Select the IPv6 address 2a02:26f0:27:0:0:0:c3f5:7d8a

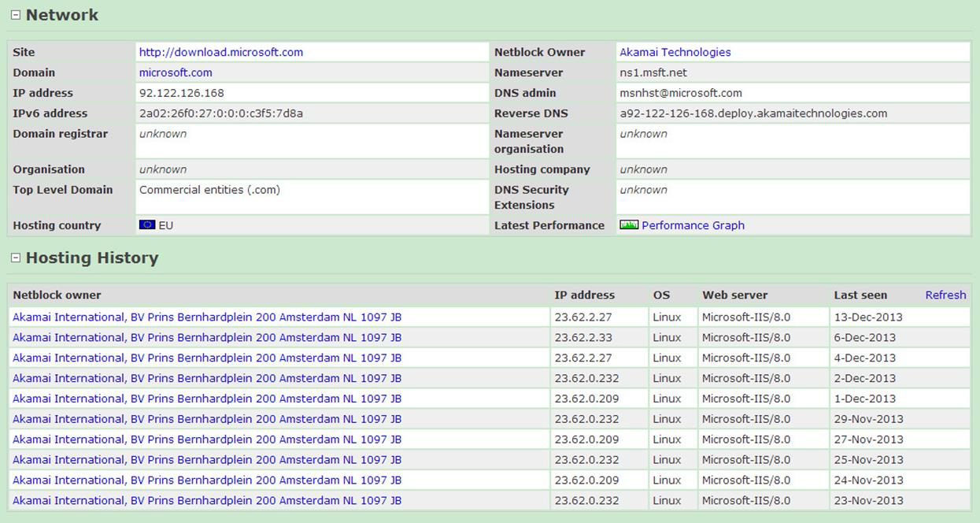point(221,113)
